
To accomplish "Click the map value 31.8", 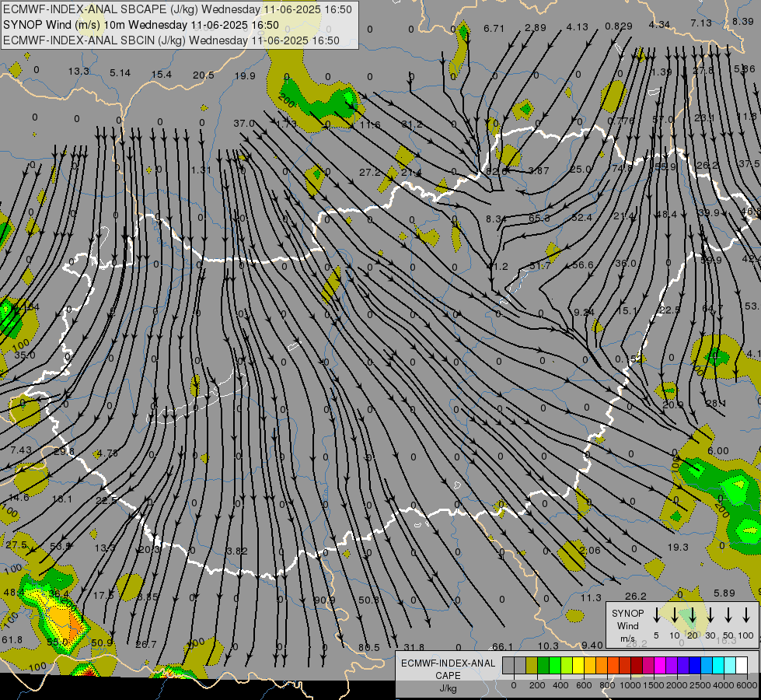I will click(x=414, y=647).
